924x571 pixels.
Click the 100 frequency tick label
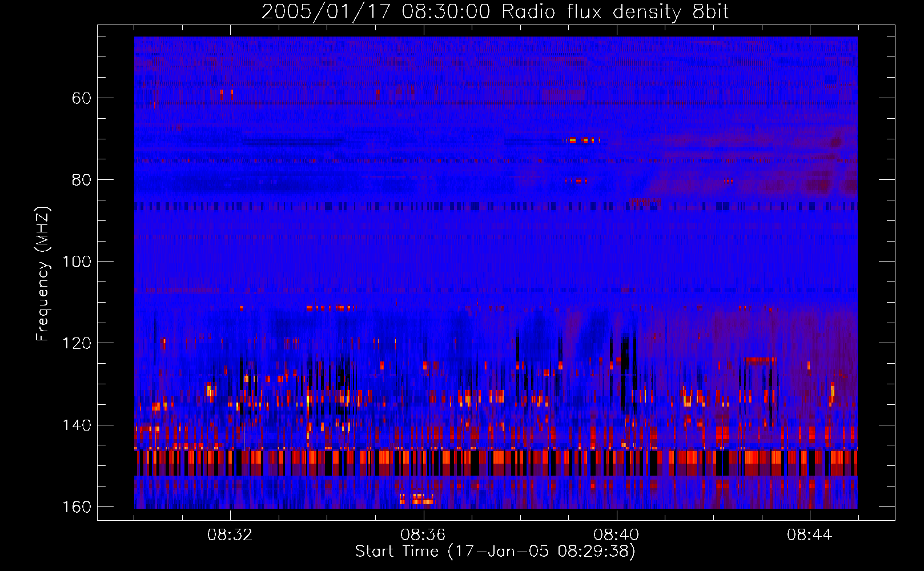coord(77,262)
